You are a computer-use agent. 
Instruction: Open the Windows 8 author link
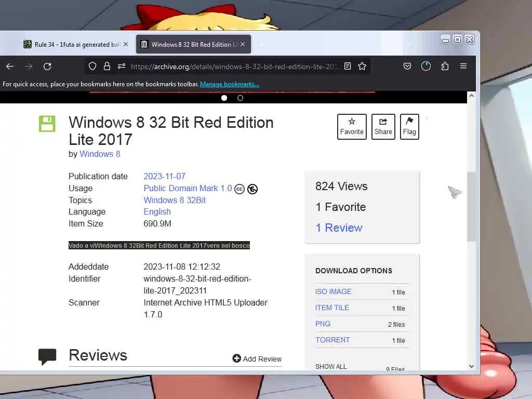click(x=100, y=154)
